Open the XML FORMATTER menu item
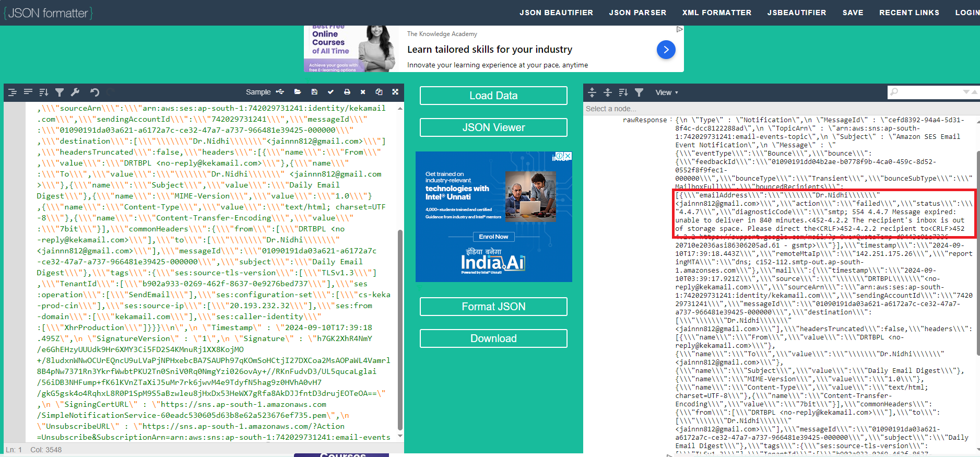The width and height of the screenshot is (980, 457). tap(716, 13)
